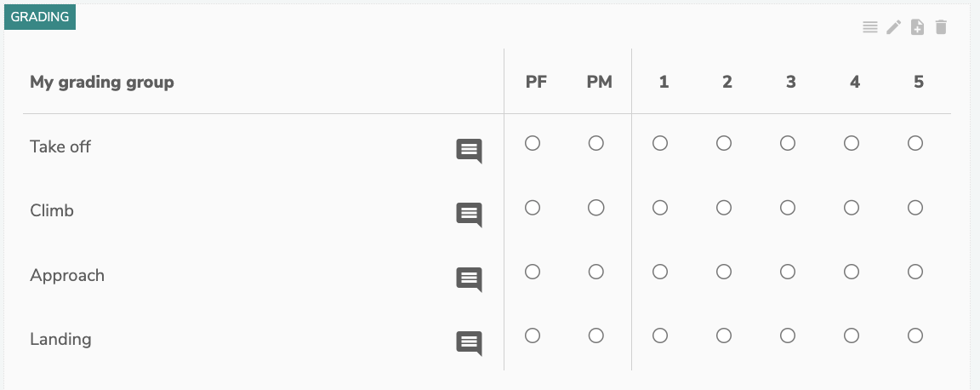Click the pencil edit icon
The width and height of the screenshot is (980, 390).
tap(893, 27)
